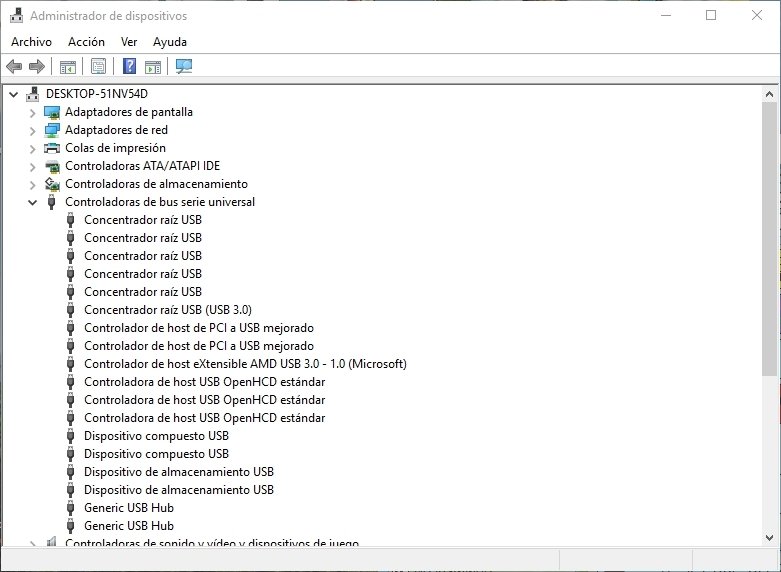781x572 pixels.
Task: Collapse the DESKTOP-51NV54D root node
Action: pyautogui.click(x=13, y=94)
